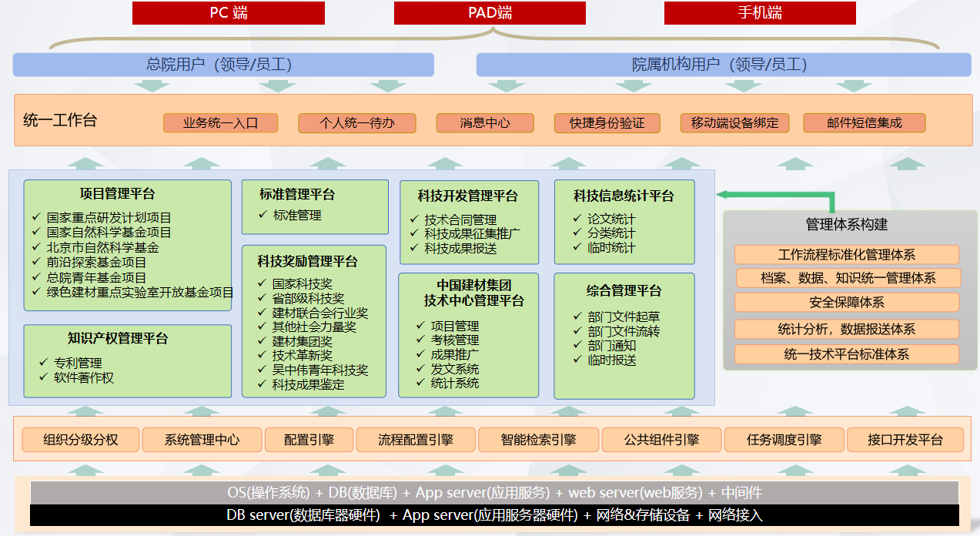The height and width of the screenshot is (536, 980).
Task: Click 前沿探索基金项目 item
Action: click(96, 262)
